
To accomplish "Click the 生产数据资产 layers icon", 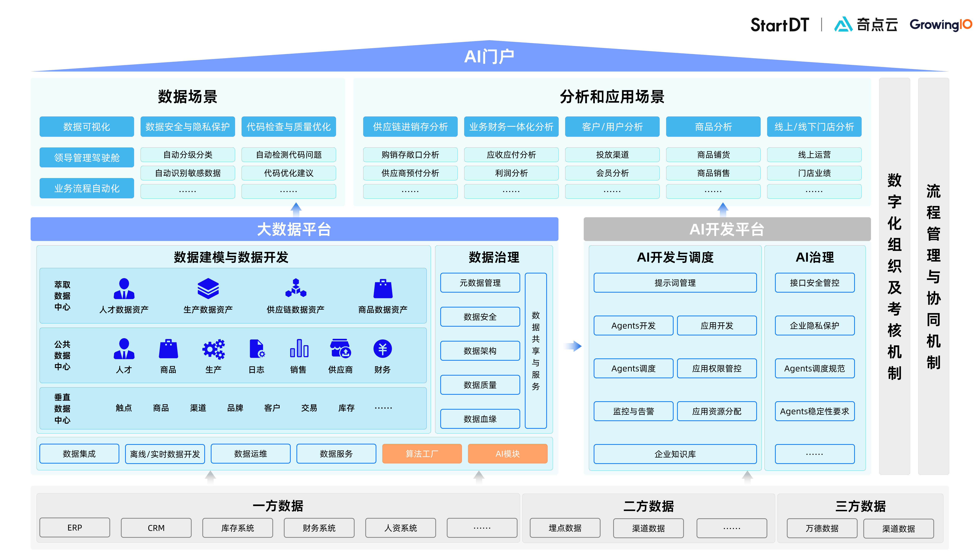I will click(x=208, y=289).
